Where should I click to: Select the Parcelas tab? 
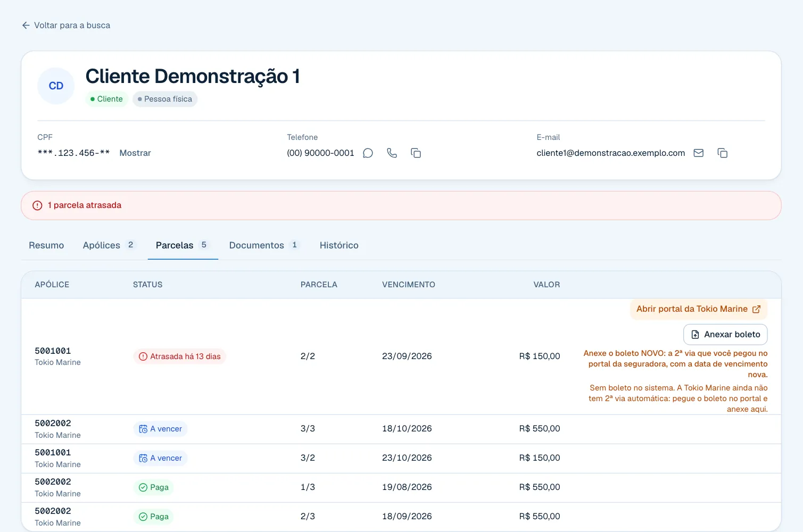[183, 245]
